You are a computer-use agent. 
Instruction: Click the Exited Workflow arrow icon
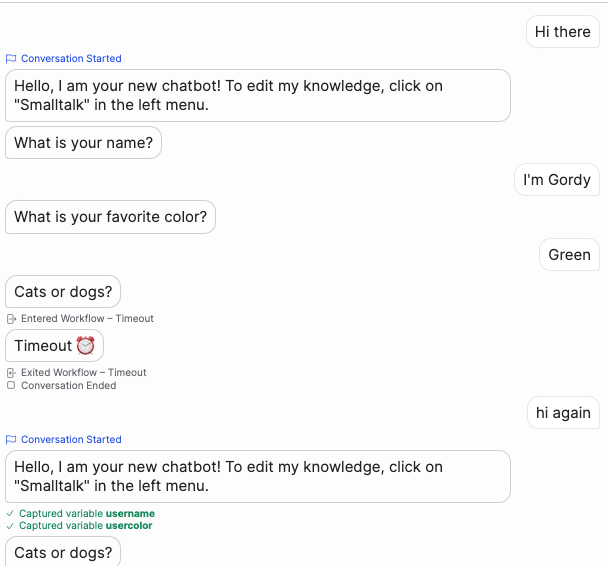[x=11, y=373]
